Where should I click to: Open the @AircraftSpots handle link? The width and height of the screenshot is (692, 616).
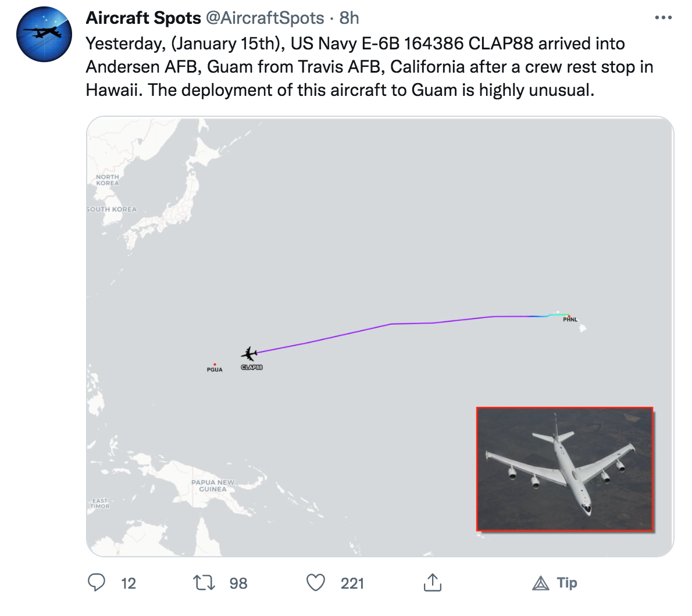[265, 18]
